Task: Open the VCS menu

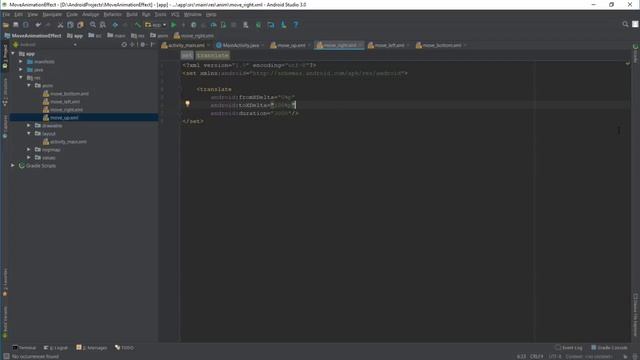Action: pos(175,14)
